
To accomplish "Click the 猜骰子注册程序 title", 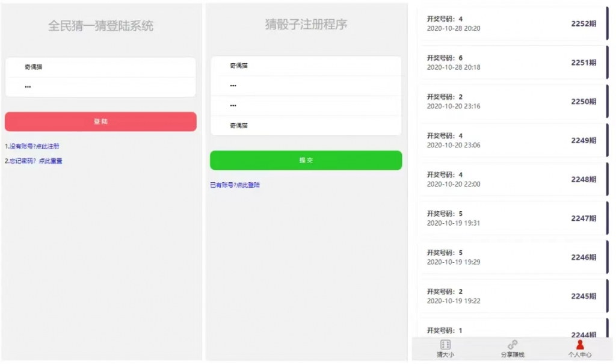I will click(306, 25).
